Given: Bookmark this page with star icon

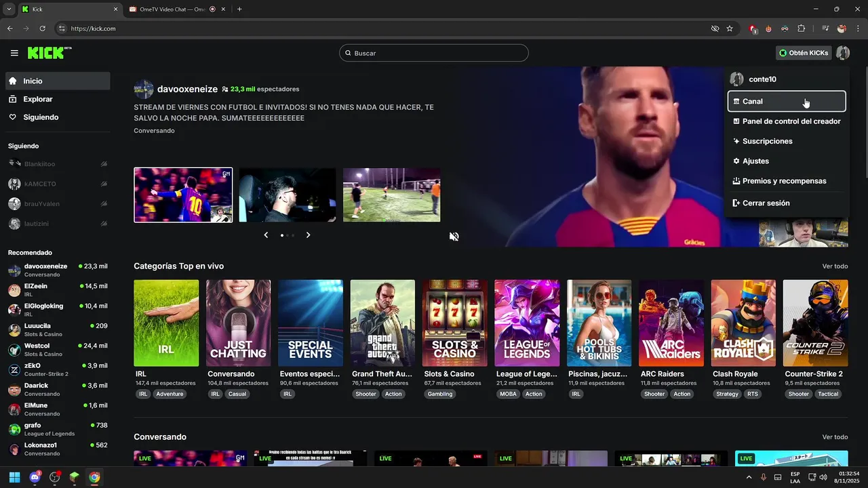Looking at the screenshot, I should coord(730,28).
